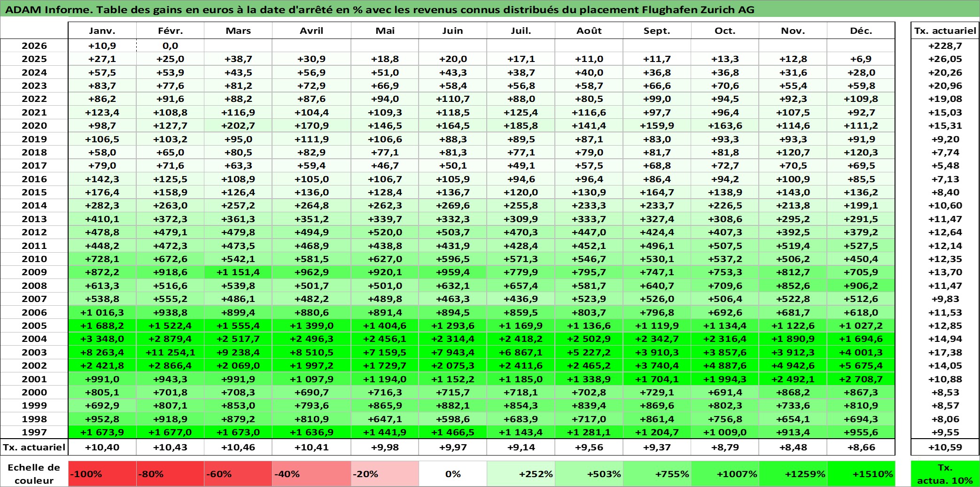
Task: Click the actuarial rate +17,38 for 2003
Action: pyautogui.click(x=945, y=352)
